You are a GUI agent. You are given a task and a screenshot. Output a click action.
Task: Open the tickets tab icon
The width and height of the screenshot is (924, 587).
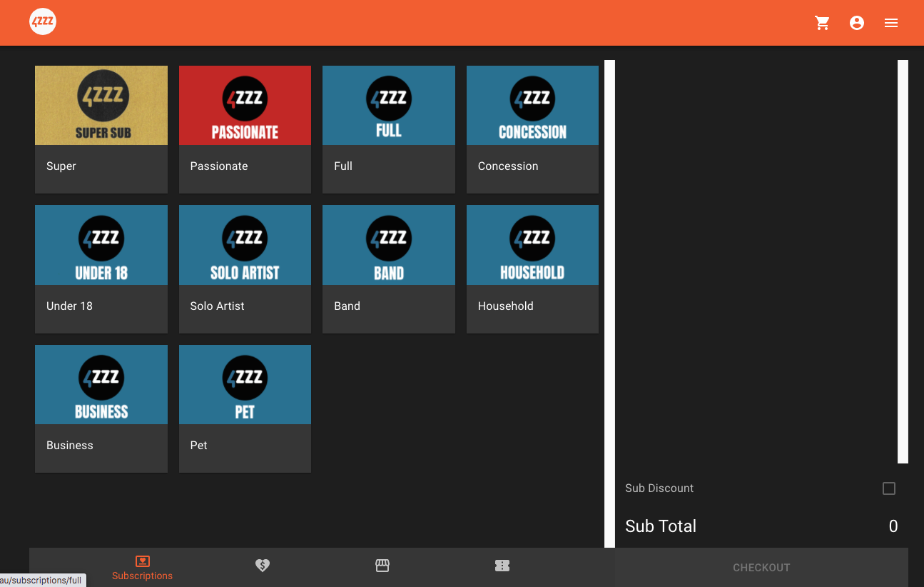[502, 566]
